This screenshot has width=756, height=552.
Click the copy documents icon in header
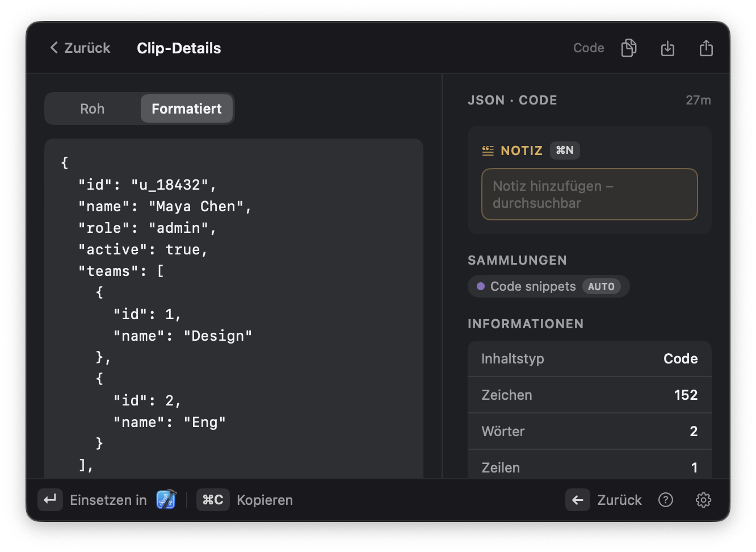point(629,48)
